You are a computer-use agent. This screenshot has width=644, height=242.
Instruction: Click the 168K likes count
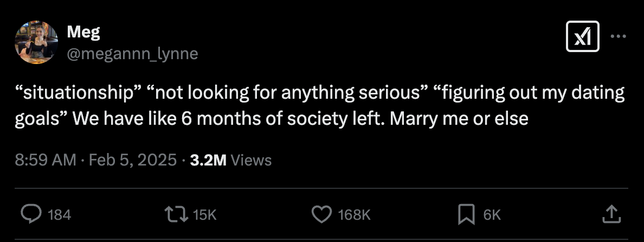[353, 215]
